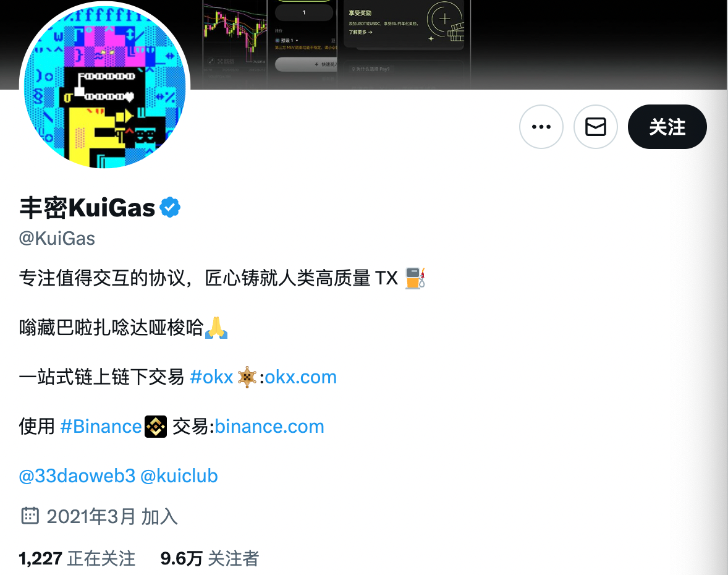Open the pixel art profile avatar

pos(104,86)
